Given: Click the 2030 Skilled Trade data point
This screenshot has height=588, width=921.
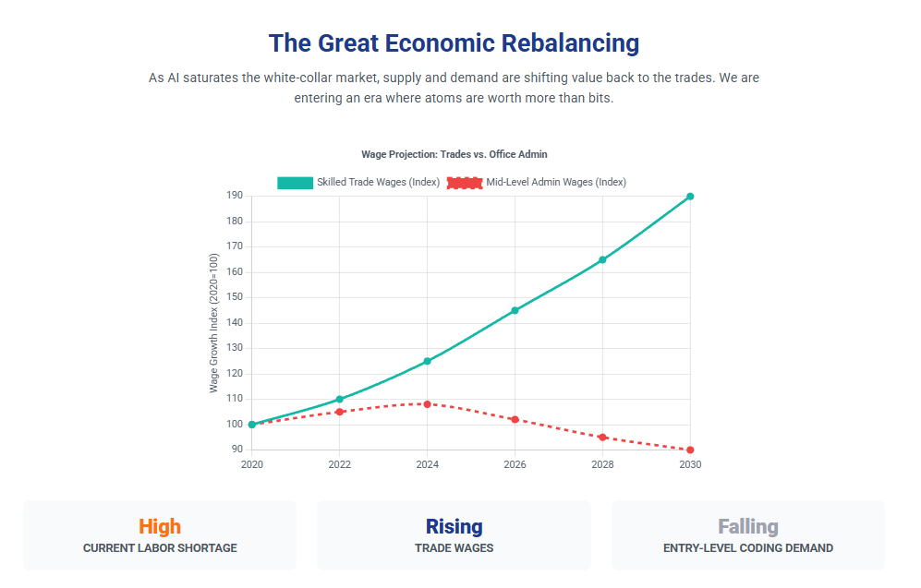Looking at the screenshot, I should click(x=690, y=197).
